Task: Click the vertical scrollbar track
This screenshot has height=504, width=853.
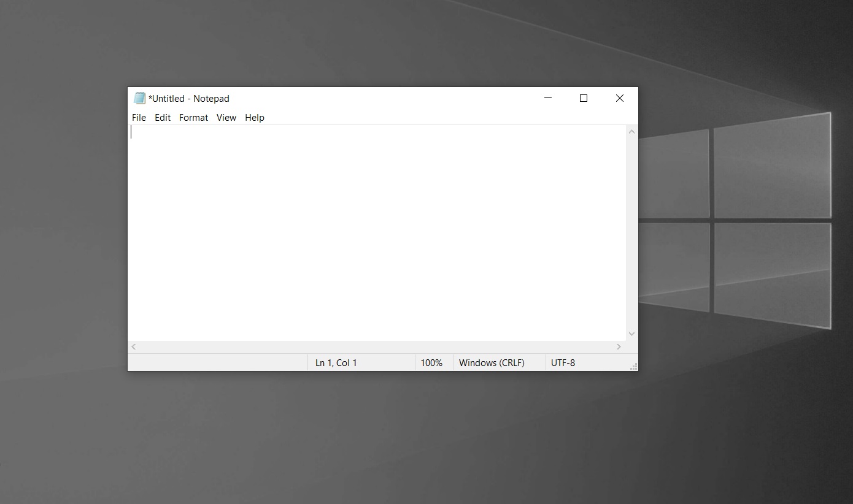Action: 631,233
